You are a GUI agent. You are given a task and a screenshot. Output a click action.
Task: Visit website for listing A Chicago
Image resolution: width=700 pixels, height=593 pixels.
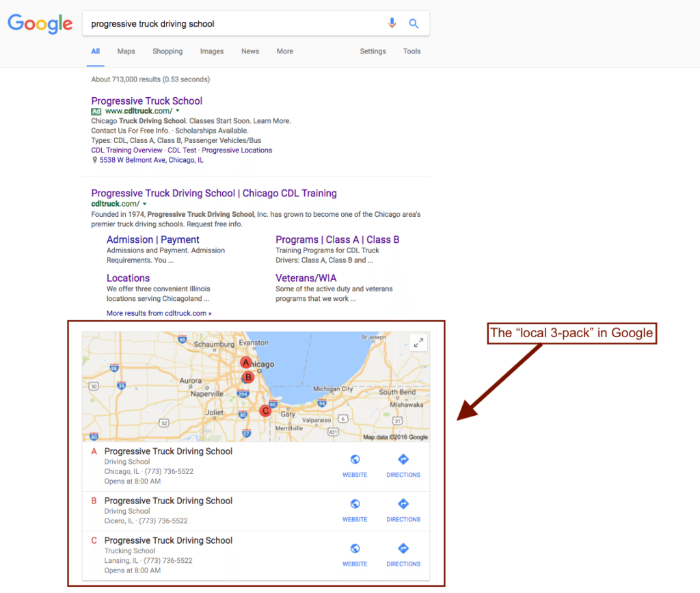[x=355, y=466]
